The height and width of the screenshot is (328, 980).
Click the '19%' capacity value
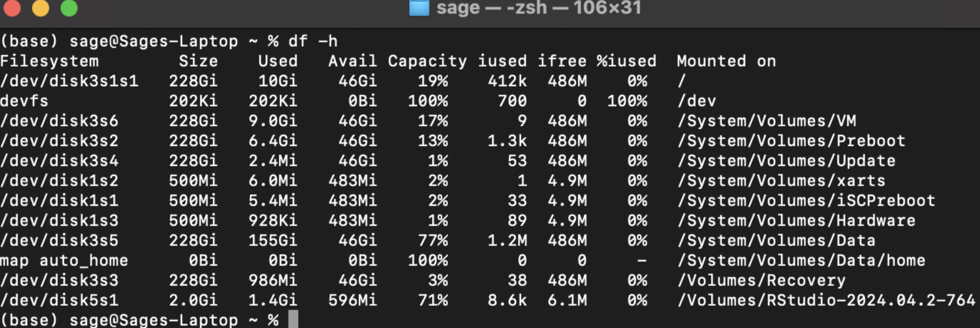point(433,81)
